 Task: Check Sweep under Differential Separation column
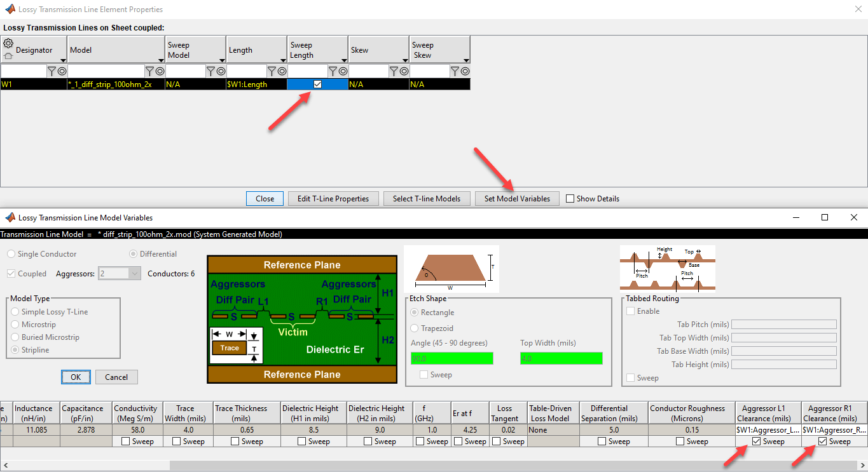[x=602, y=441]
